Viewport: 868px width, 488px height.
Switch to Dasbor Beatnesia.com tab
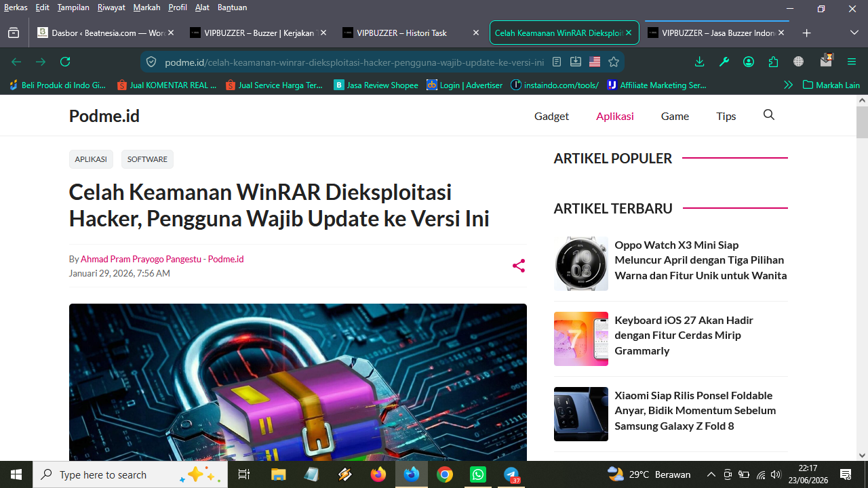click(x=106, y=33)
